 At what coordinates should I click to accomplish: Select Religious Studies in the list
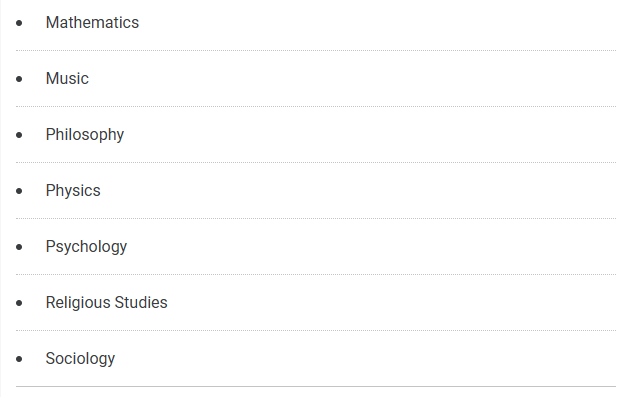click(x=106, y=303)
